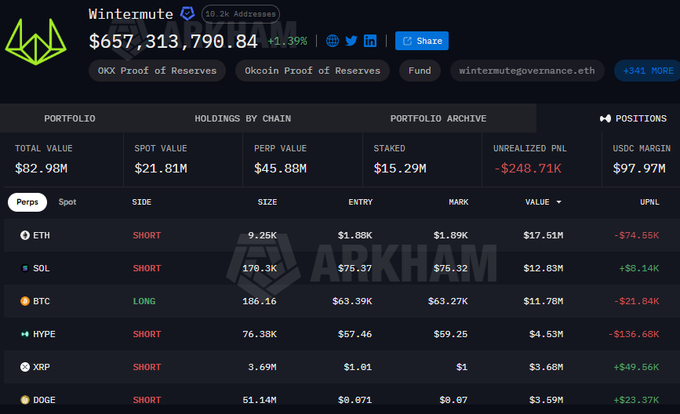Click DOGE value $3.59M
This screenshot has width=680, height=414.
(546, 400)
